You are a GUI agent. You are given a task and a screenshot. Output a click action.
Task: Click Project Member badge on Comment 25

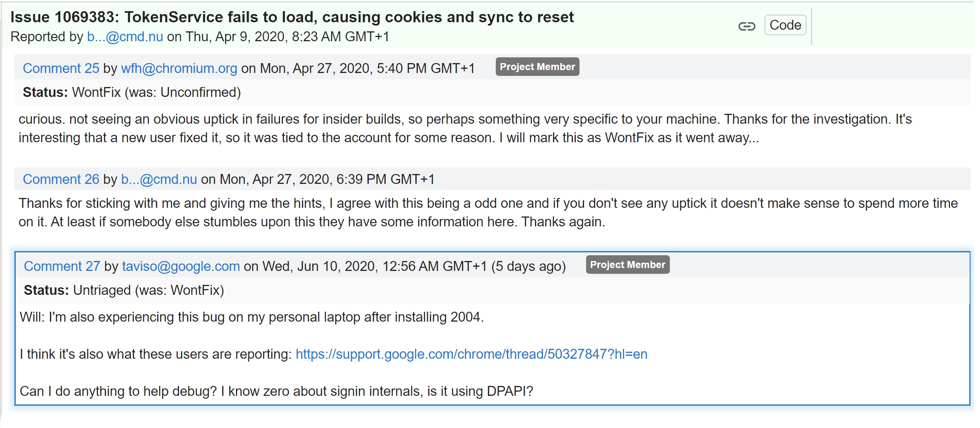tap(537, 67)
